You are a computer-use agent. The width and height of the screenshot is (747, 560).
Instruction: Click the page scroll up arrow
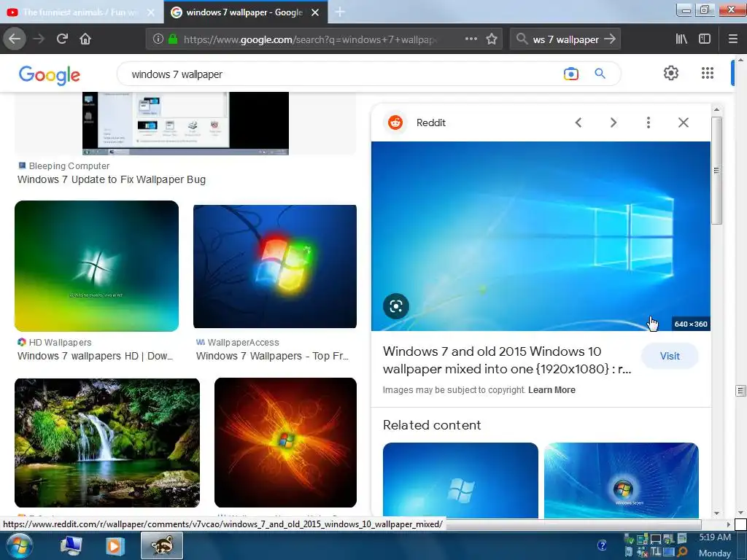click(740, 61)
